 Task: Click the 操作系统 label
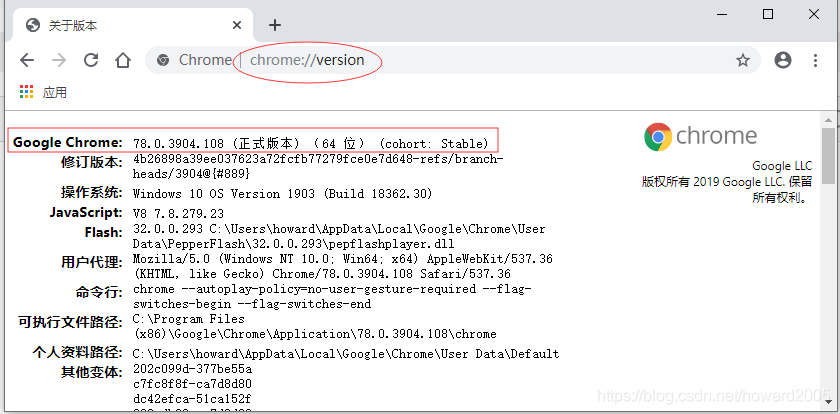click(x=92, y=192)
